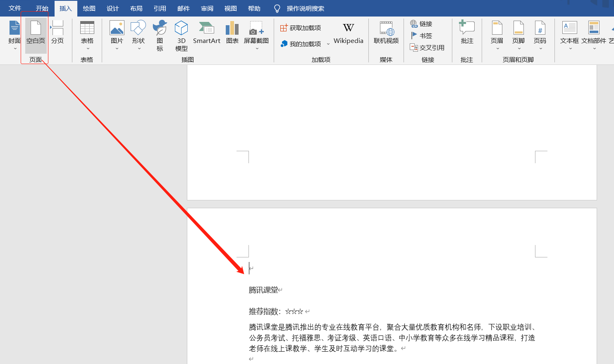Open the 形状 shapes gallery
Image resolution: width=614 pixels, height=364 pixels.
[x=139, y=36]
